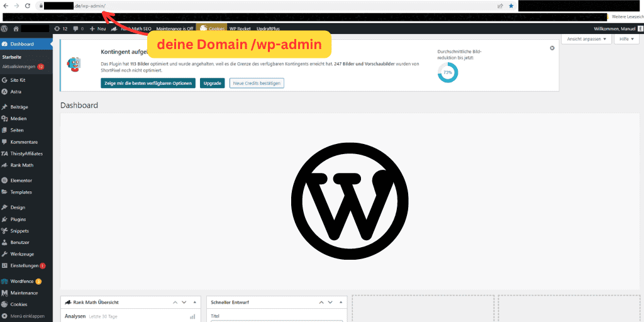This screenshot has width=644, height=322.
Task: Open Maintenance in the sidebar
Action: (26, 293)
